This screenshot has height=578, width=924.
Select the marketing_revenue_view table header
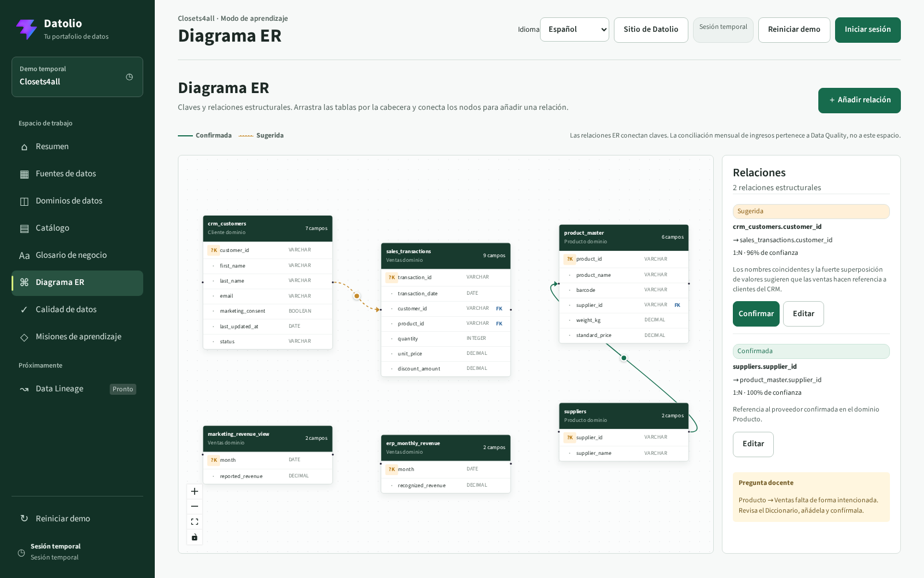(x=267, y=439)
